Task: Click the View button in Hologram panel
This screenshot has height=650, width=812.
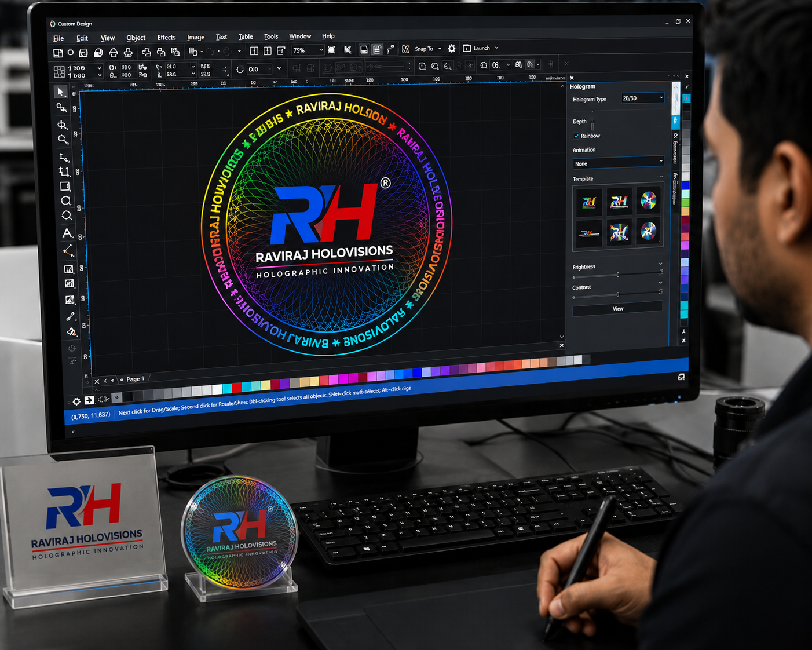Action: [617, 309]
